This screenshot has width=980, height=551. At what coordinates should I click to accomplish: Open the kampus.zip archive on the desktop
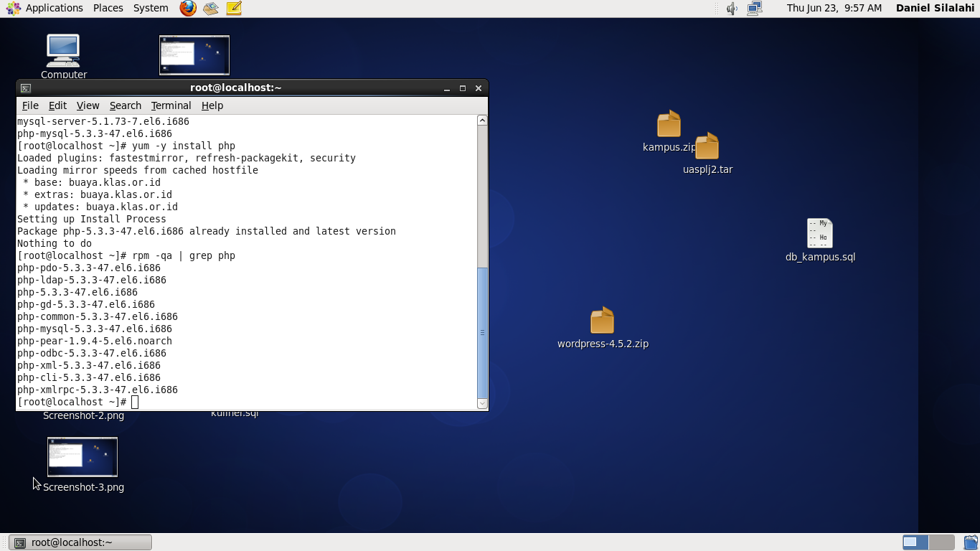(668, 123)
